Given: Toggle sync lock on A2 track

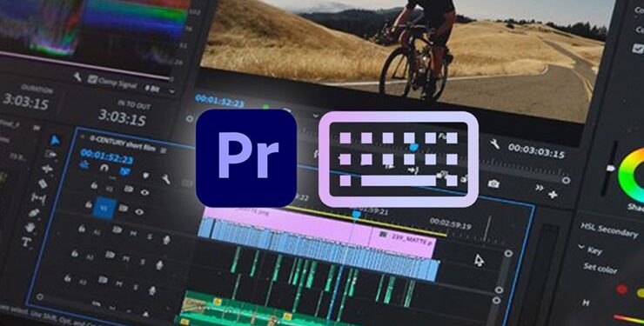Looking at the screenshot, I should (x=110, y=255).
